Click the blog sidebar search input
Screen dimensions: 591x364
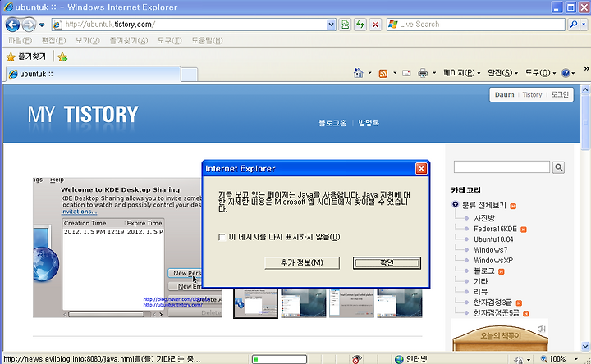(502, 166)
